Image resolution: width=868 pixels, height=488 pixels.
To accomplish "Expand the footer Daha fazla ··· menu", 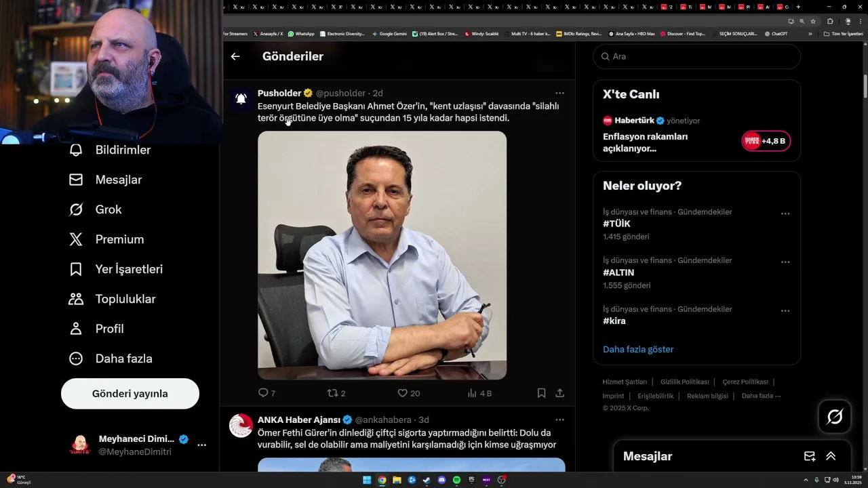I will 761,396.
